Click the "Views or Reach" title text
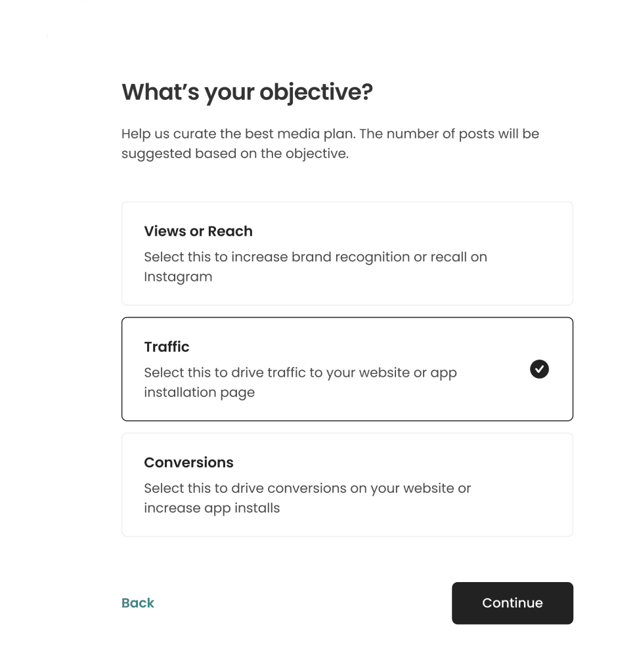 point(198,231)
